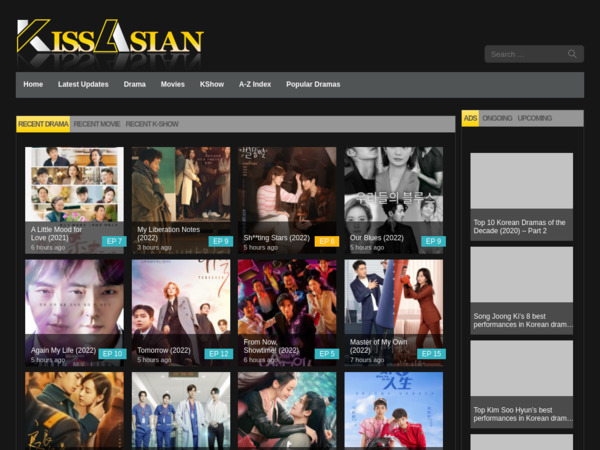Image resolution: width=600 pixels, height=450 pixels.
Task: Click title link Tomorrow (2022)
Action: [x=164, y=350]
